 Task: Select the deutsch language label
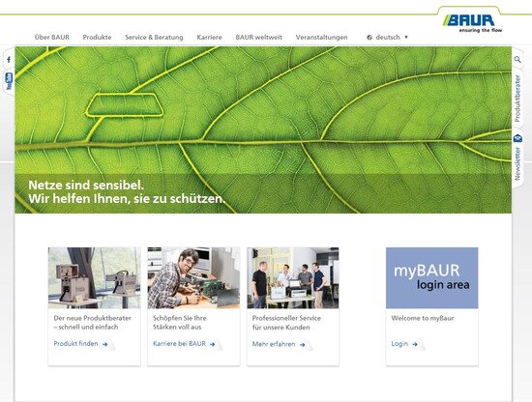[x=388, y=38]
